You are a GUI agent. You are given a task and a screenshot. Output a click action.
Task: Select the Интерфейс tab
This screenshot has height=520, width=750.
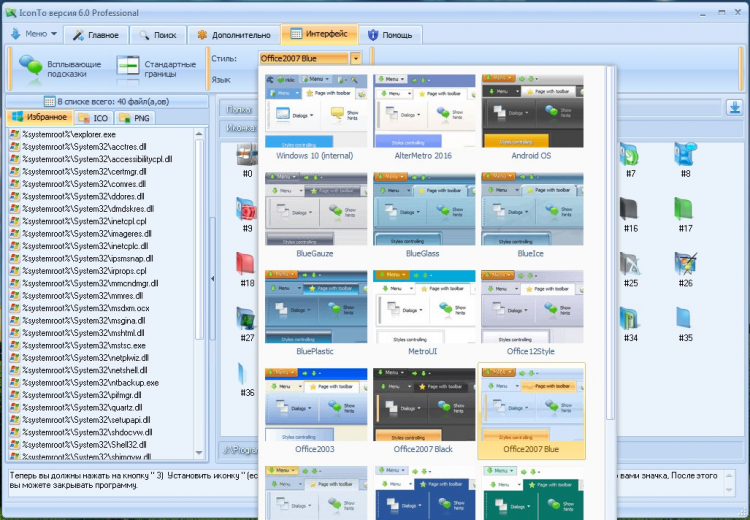[x=320, y=33]
